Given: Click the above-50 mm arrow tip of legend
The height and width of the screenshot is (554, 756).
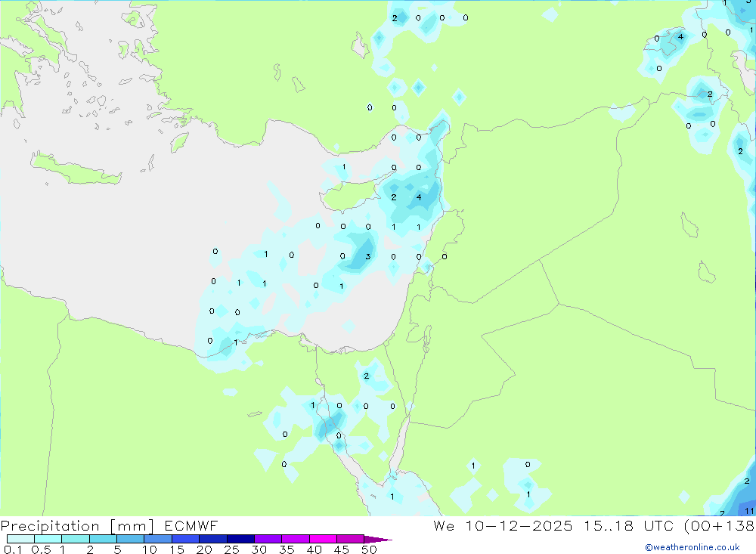Looking at the screenshot, I should point(377,539).
